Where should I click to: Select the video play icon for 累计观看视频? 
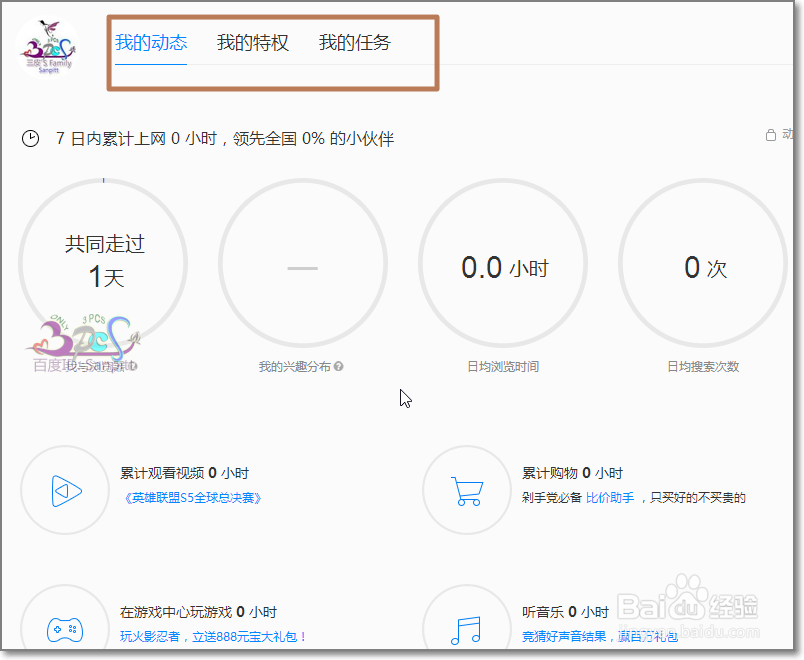point(64,490)
